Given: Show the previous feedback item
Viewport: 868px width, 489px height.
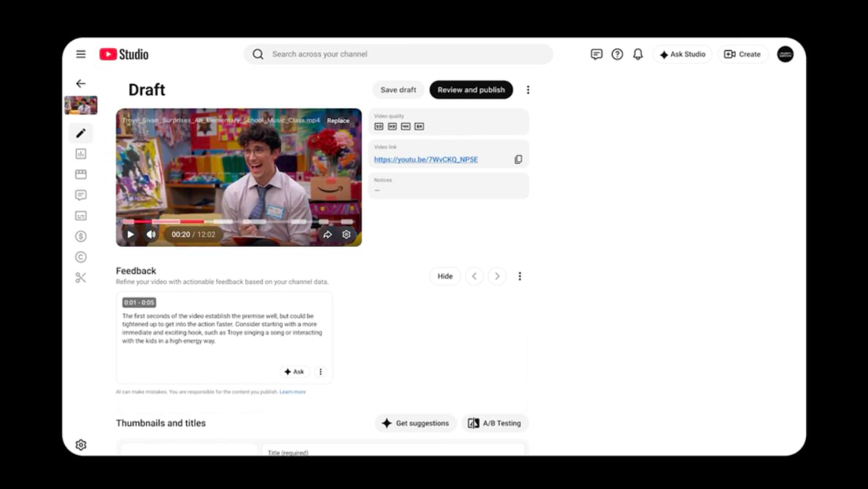Looking at the screenshot, I should (x=474, y=276).
